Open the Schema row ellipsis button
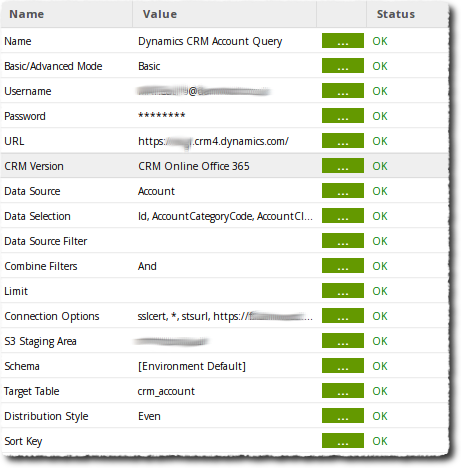 click(x=343, y=366)
